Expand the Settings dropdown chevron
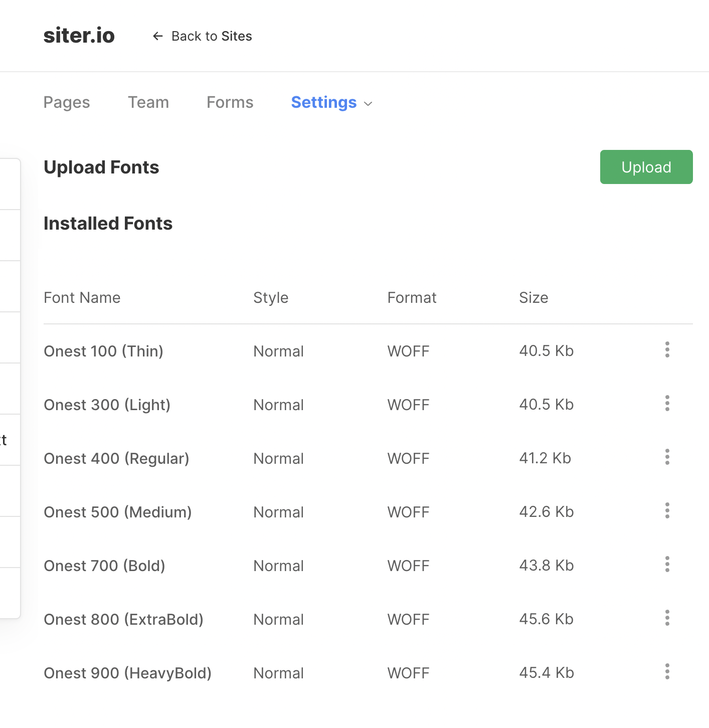 pyautogui.click(x=369, y=104)
